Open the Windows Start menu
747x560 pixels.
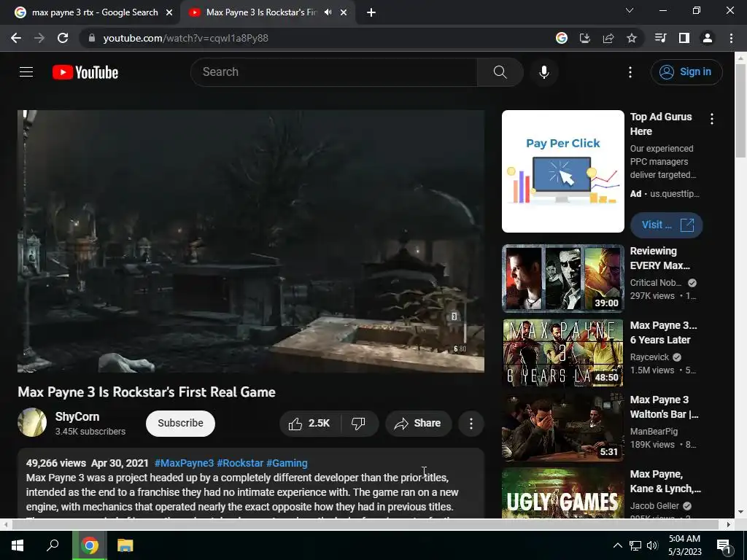[18, 545]
